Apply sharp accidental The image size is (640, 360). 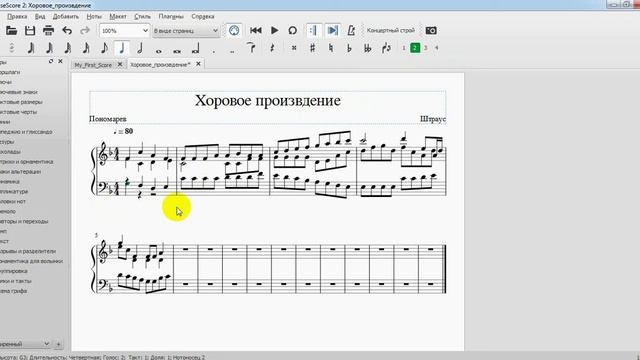(312, 48)
